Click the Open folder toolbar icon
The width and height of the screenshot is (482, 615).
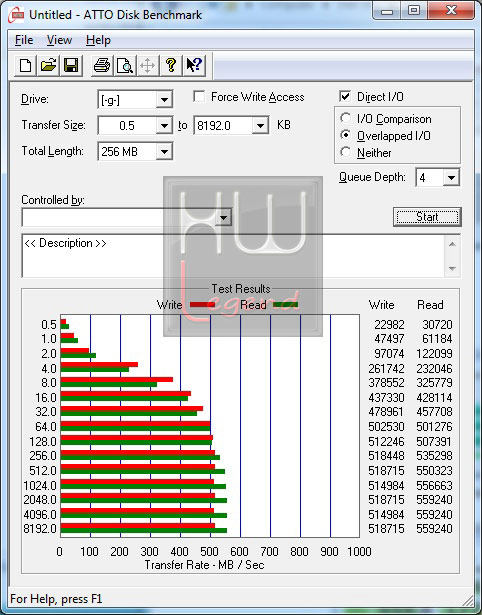(x=48, y=65)
